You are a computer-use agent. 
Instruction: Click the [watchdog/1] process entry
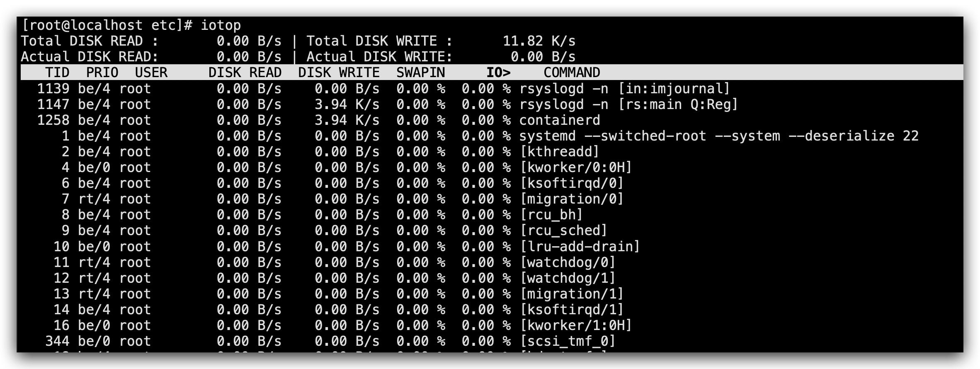568,278
